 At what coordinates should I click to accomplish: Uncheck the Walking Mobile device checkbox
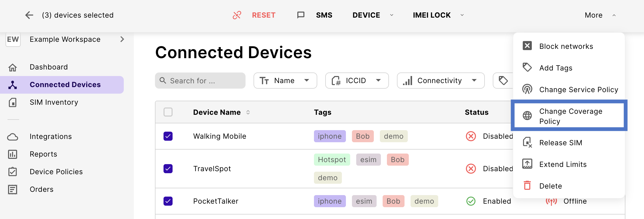coord(168,136)
